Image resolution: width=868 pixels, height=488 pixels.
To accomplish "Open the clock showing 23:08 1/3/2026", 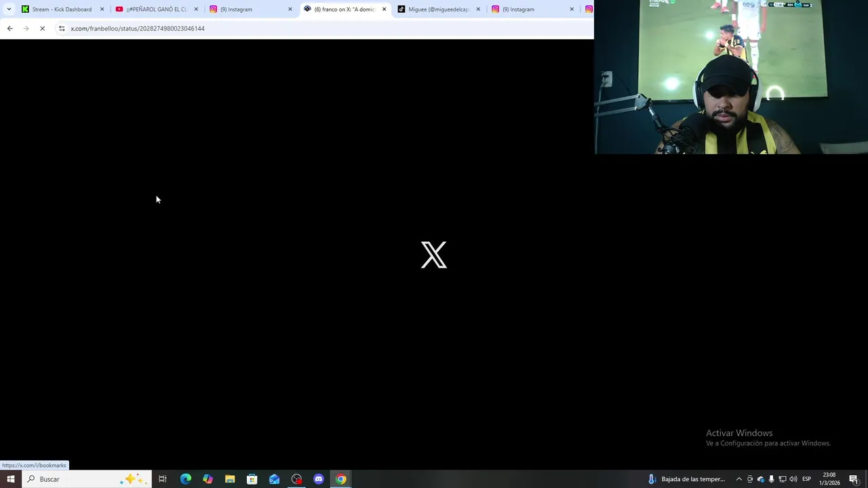I will coord(829,479).
